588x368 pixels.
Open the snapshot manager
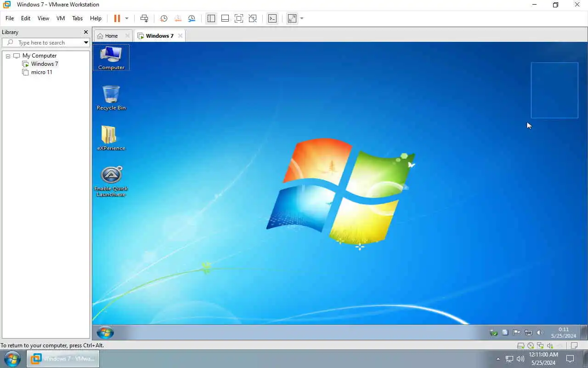coord(192,18)
